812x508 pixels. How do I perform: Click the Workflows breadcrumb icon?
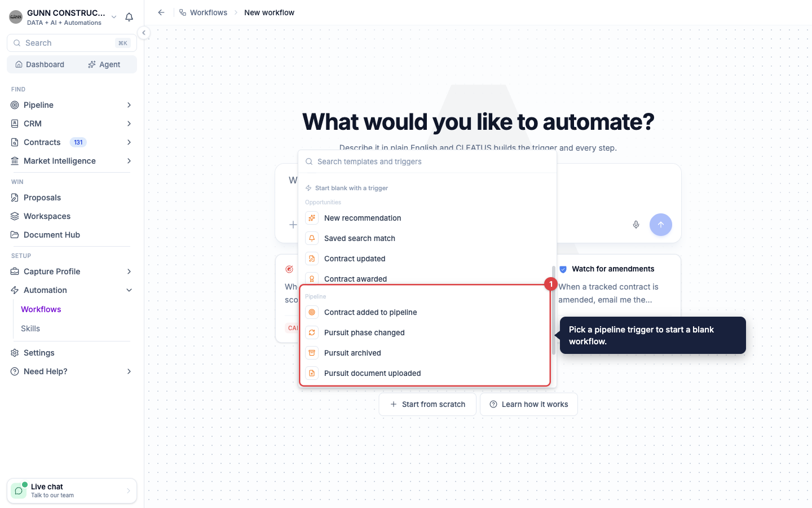click(x=183, y=12)
